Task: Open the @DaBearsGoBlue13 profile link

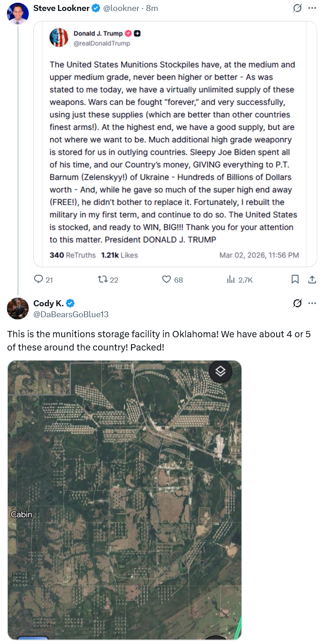Action: point(71,314)
